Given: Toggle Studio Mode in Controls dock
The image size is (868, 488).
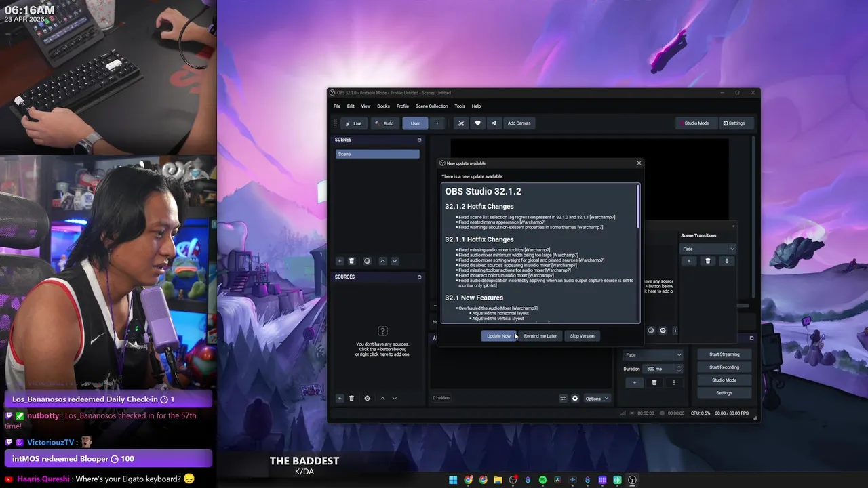Looking at the screenshot, I should (724, 380).
